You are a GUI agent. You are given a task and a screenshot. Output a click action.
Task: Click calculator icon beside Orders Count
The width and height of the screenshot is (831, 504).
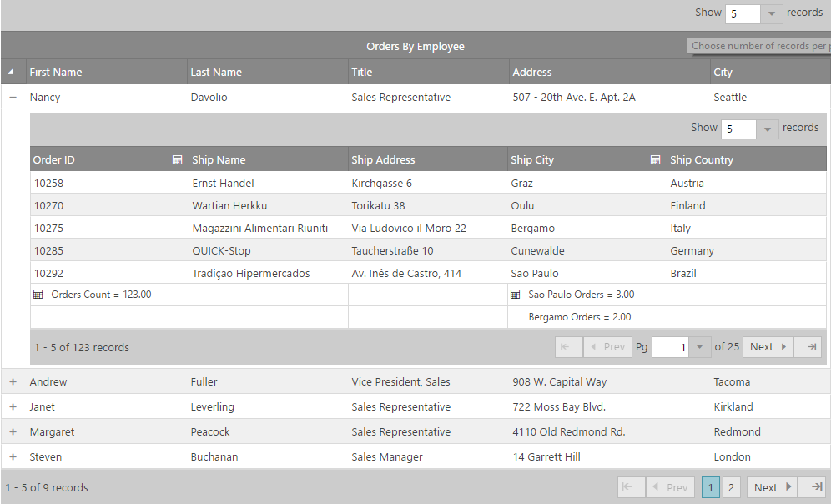38,295
